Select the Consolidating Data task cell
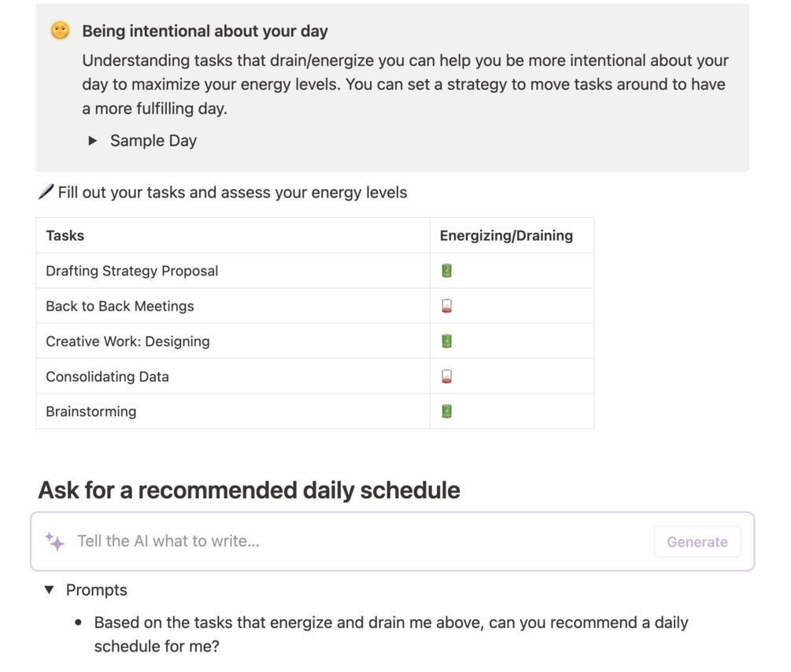This screenshot has height=672, width=791. 107,376
